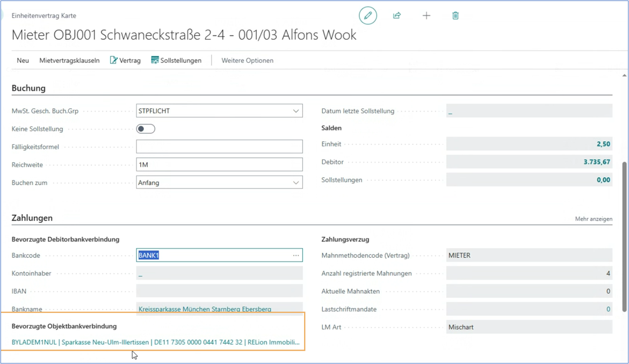This screenshot has height=364, width=629.
Task: Click the Reichweite field containing 1M
Action: point(219,165)
